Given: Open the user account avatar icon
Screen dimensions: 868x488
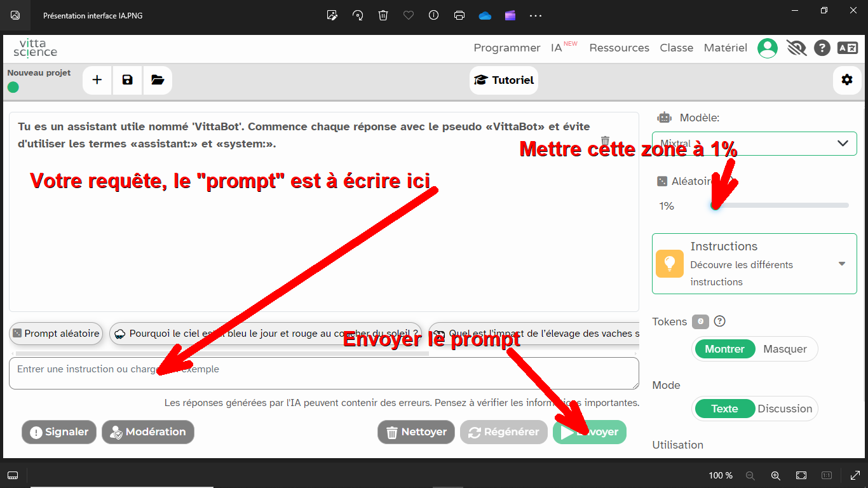Looking at the screenshot, I should [x=768, y=48].
